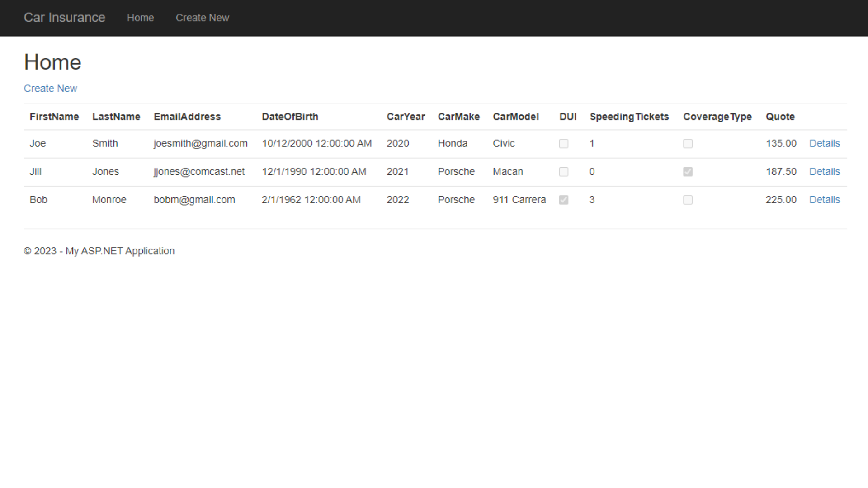Toggle CoverageType checkbox for Joe Smith
Viewport: 868px width, 488px height.
click(x=688, y=144)
